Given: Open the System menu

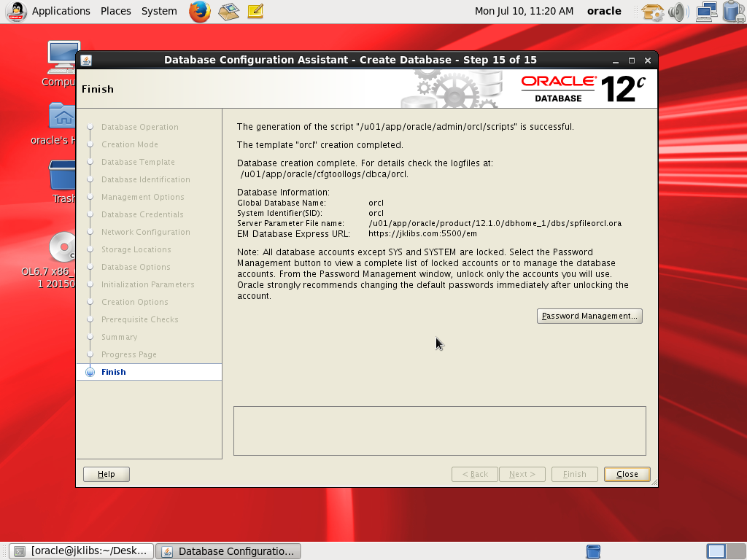Looking at the screenshot, I should 159,11.
